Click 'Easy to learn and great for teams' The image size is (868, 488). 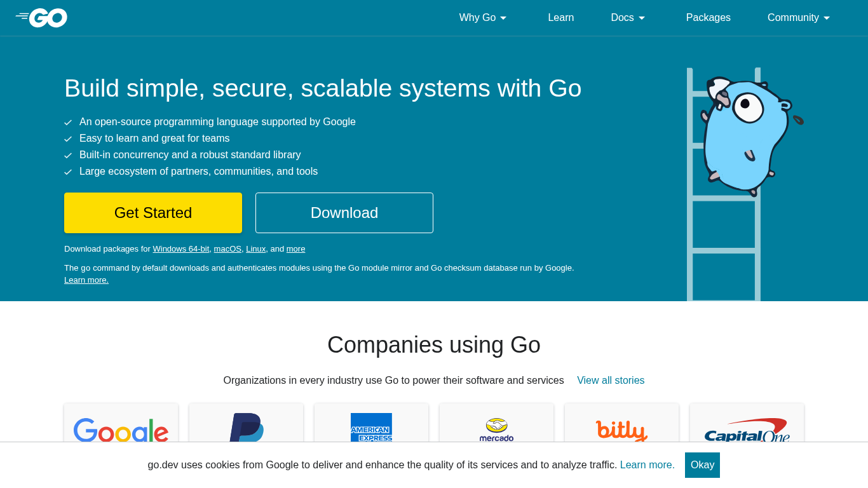click(154, 139)
